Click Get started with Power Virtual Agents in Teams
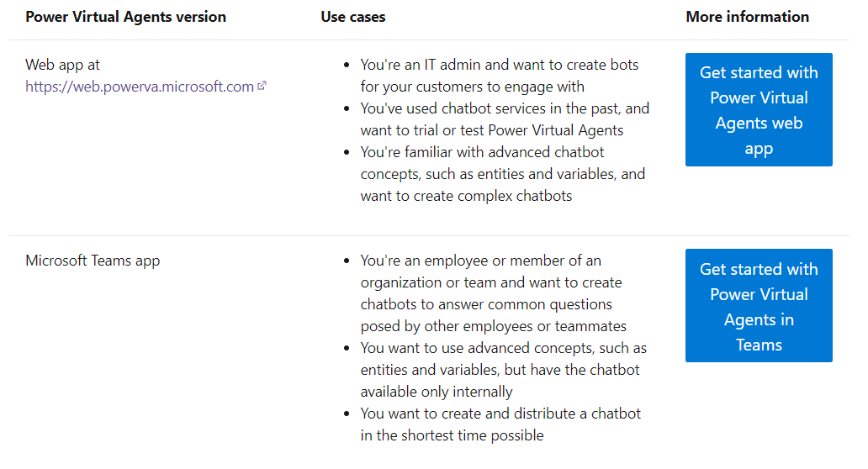The image size is (868, 469). [x=759, y=305]
